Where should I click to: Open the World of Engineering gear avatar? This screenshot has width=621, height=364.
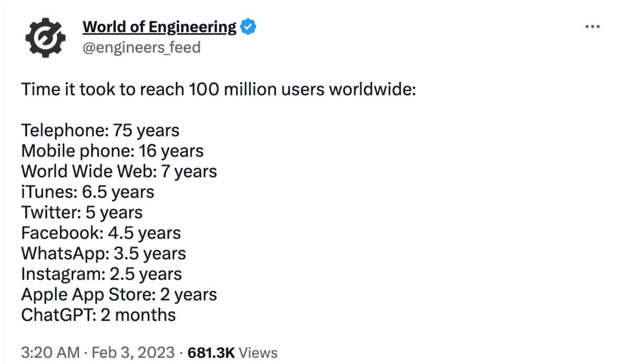(45, 38)
